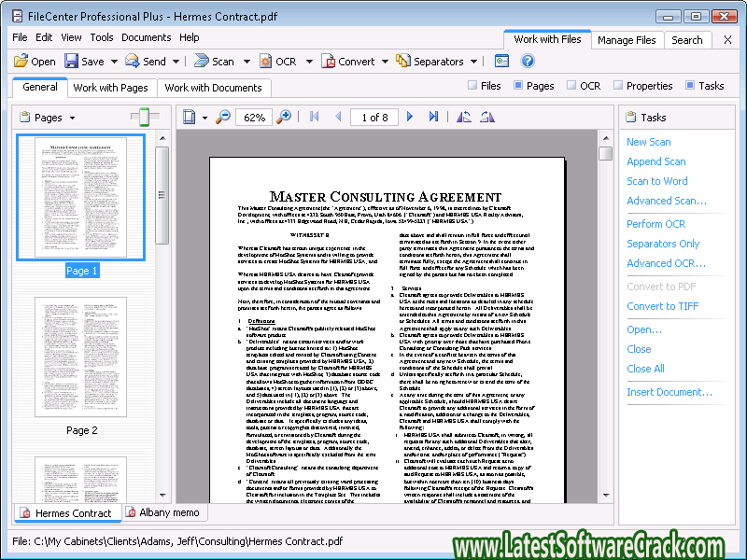Switch to the Work with Pages tab

pos(110,88)
